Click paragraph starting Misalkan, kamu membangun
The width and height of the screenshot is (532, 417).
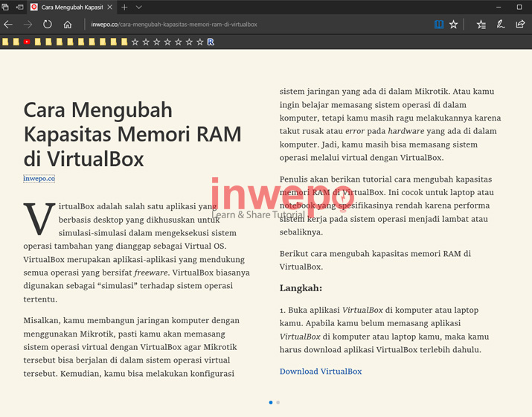click(x=131, y=347)
